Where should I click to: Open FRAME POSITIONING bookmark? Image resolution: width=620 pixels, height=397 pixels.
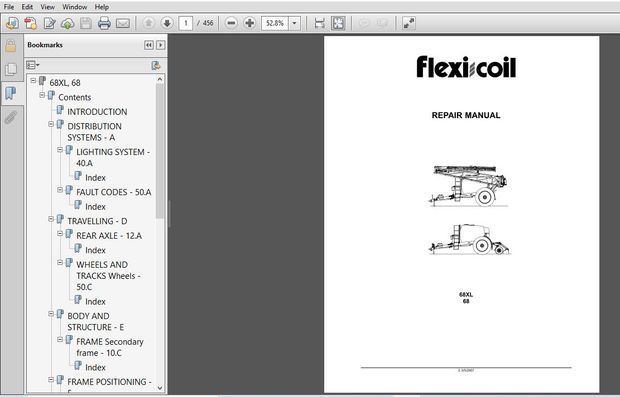tap(109, 382)
